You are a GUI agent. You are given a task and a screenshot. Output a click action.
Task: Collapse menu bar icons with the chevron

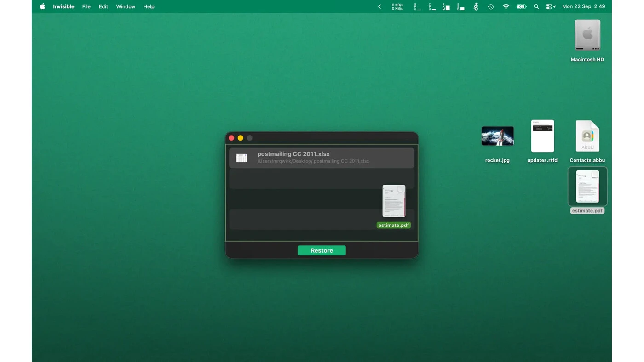pyautogui.click(x=379, y=6)
